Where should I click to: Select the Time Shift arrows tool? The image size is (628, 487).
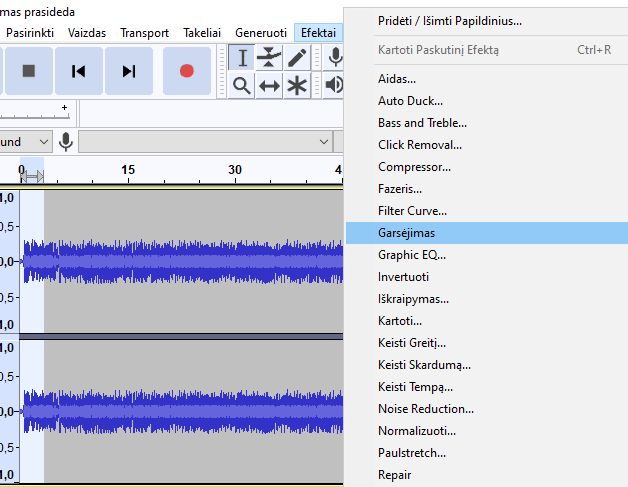(x=269, y=86)
